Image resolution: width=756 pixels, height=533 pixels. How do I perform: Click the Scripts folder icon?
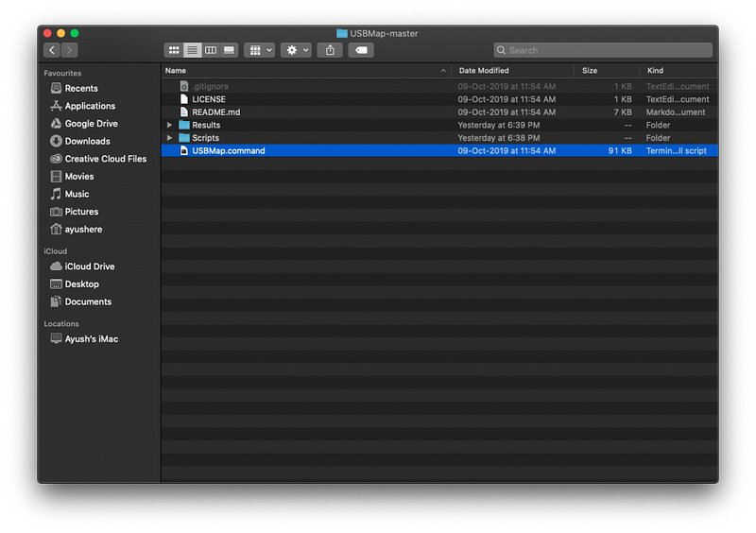click(184, 138)
